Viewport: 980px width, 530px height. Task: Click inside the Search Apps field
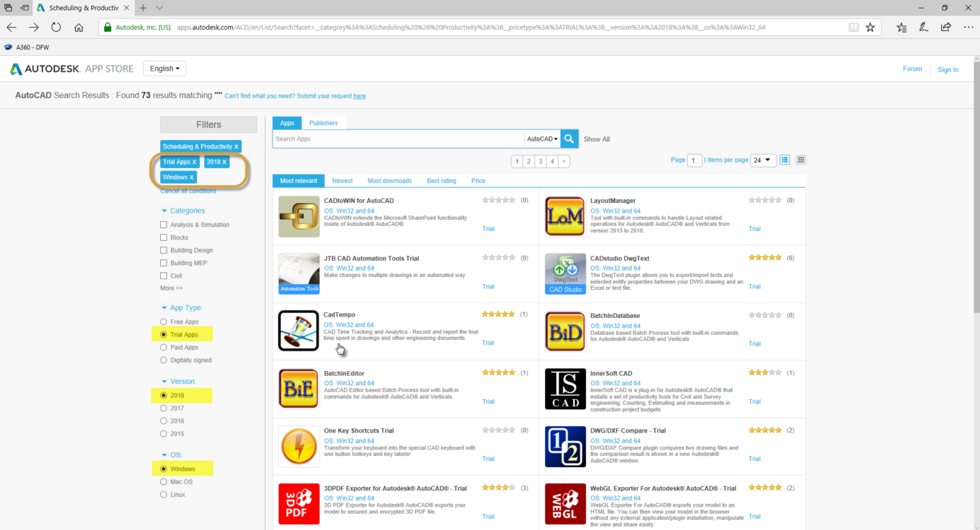(x=395, y=139)
